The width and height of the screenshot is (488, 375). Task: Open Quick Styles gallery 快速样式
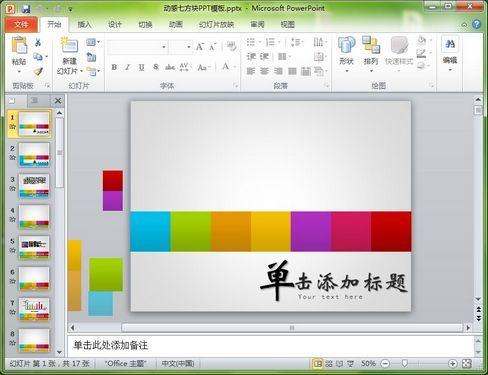(399, 54)
